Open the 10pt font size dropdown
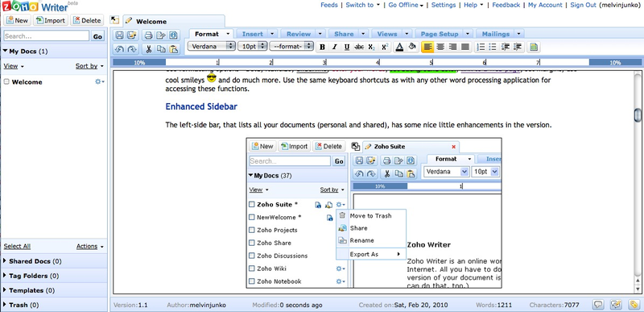The width and height of the screenshot is (644, 312). (x=253, y=47)
